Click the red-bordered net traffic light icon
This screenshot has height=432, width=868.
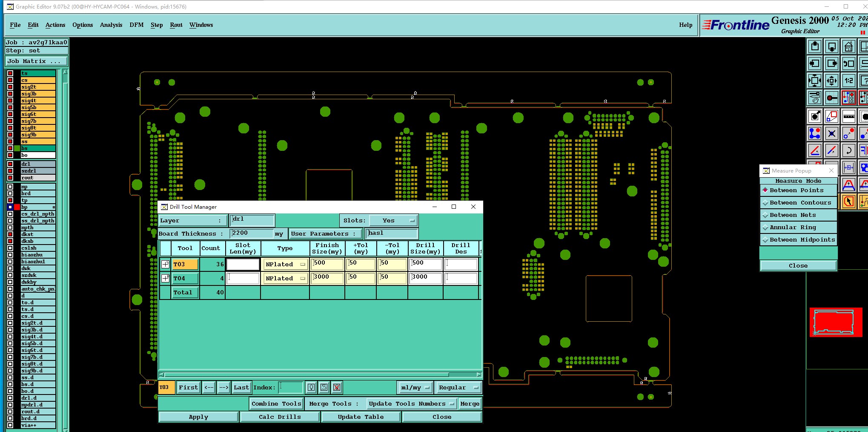[x=849, y=98]
